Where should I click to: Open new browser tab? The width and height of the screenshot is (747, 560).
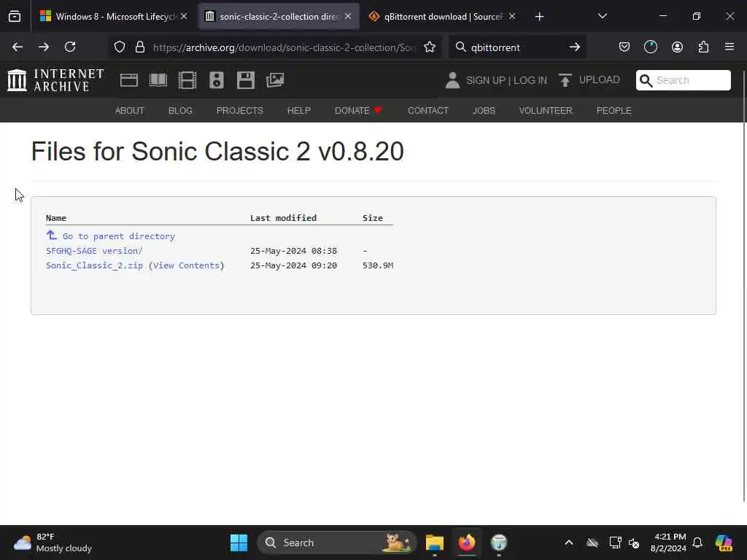click(539, 17)
